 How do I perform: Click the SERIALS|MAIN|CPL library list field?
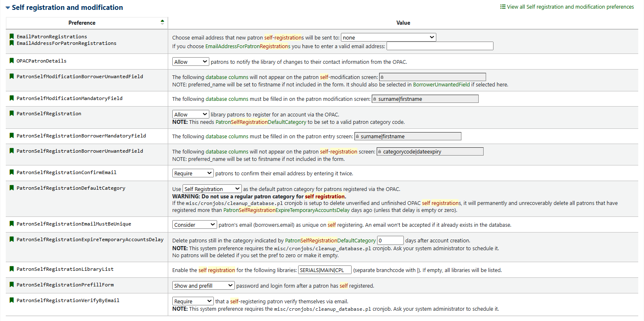(x=324, y=270)
